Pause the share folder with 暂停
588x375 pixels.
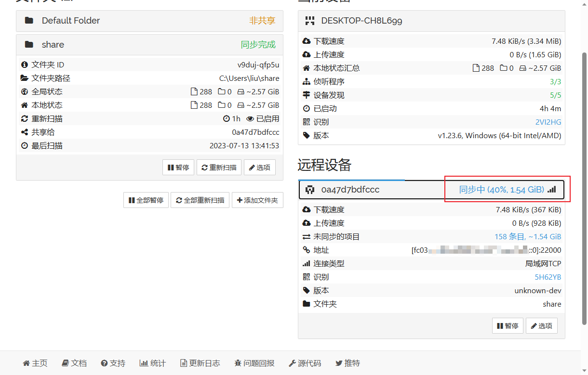pyautogui.click(x=178, y=168)
